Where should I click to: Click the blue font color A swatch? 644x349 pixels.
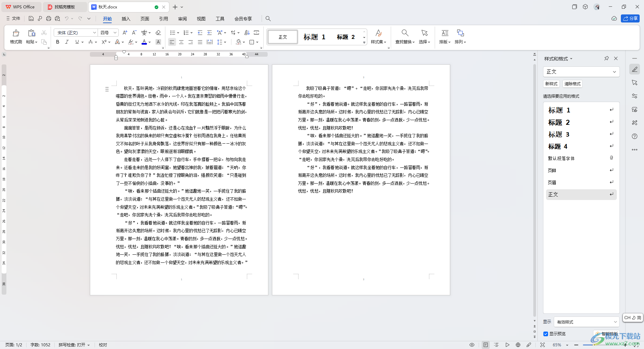click(x=144, y=42)
